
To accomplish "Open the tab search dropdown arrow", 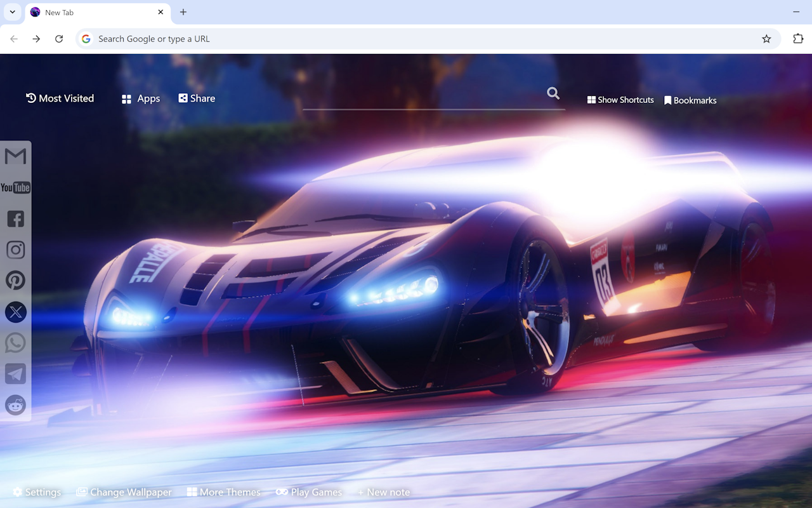I will point(11,12).
